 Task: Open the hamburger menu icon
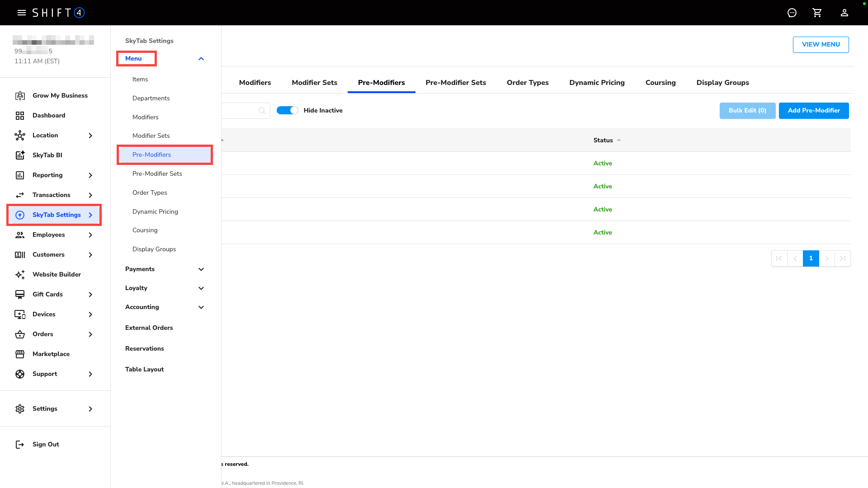(21, 13)
